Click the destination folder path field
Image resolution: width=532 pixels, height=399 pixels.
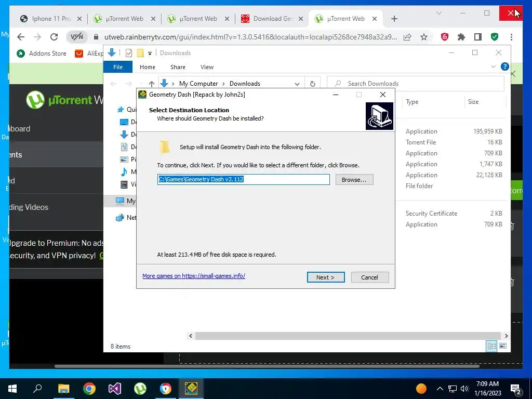click(243, 179)
